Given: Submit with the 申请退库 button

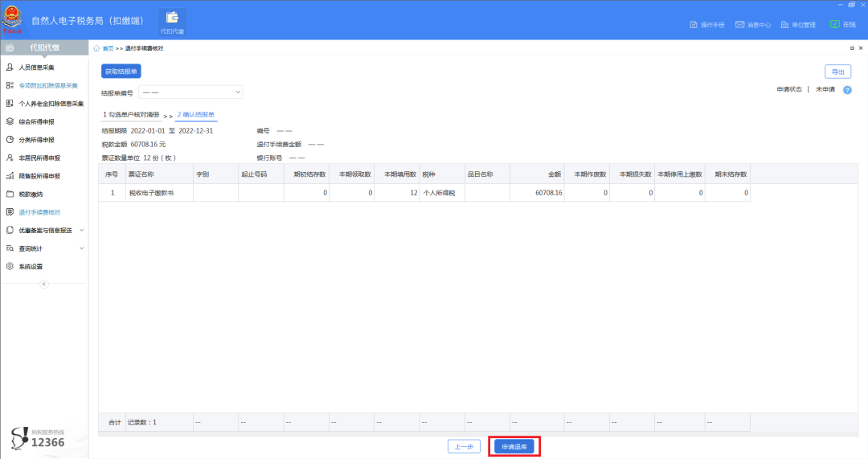Looking at the screenshot, I should pos(514,447).
